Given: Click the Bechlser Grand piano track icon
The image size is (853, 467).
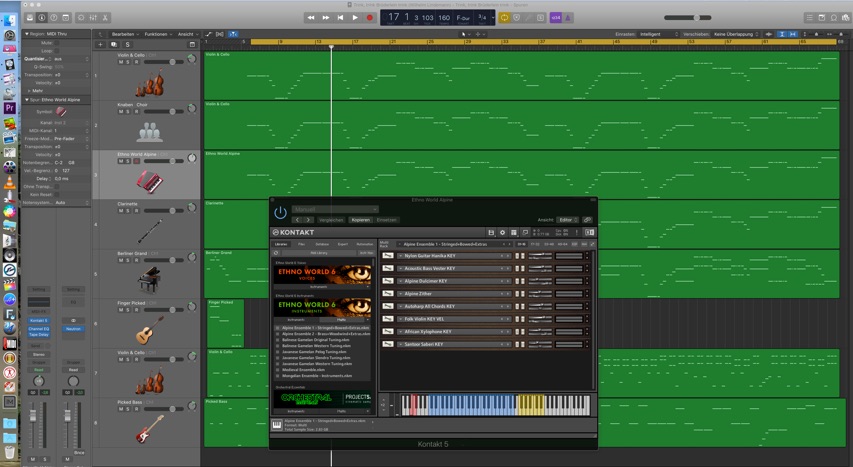Looking at the screenshot, I should coord(150,278).
